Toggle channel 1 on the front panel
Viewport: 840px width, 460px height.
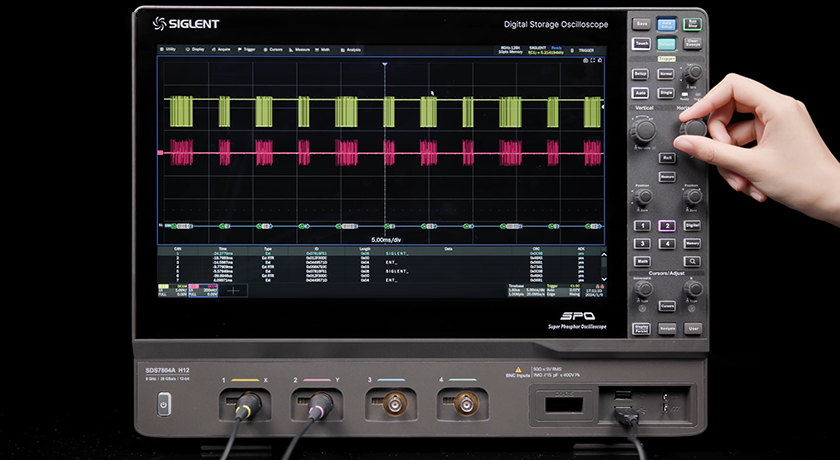pos(642,226)
